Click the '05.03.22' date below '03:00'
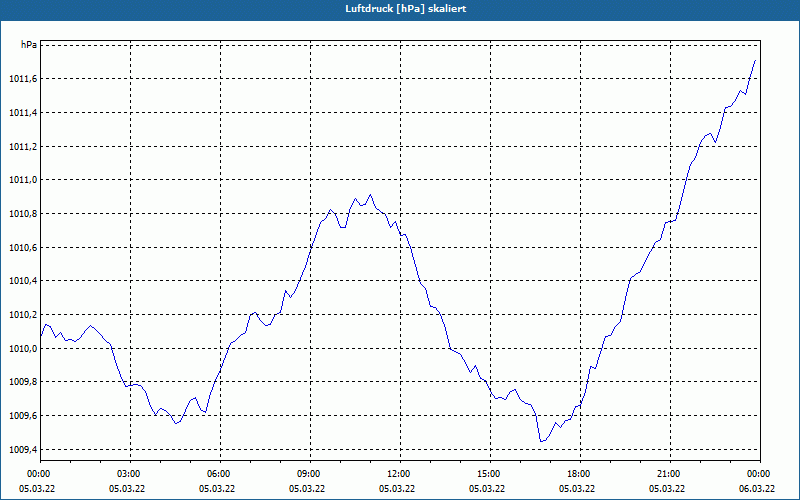Image resolution: width=800 pixels, height=500 pixels. click(x=127, y=489)
